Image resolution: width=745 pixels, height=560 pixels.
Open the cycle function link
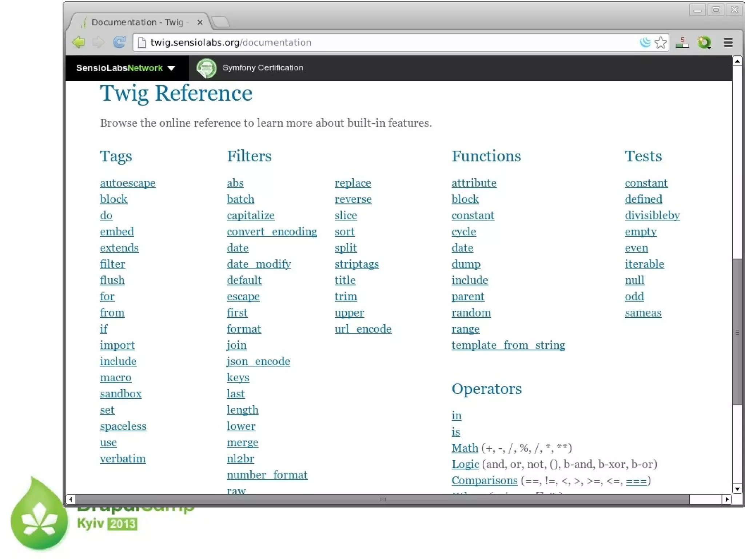click(x=464, y=232)
